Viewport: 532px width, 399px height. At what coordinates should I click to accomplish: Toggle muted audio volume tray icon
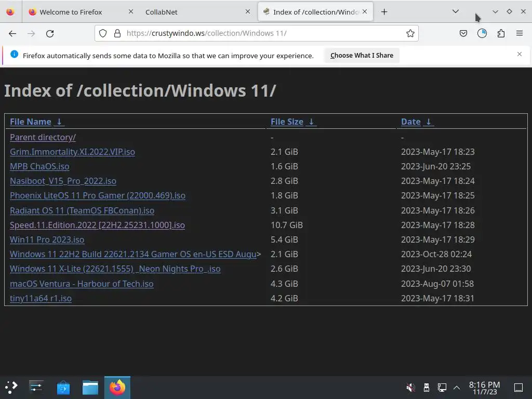[410, 387]
